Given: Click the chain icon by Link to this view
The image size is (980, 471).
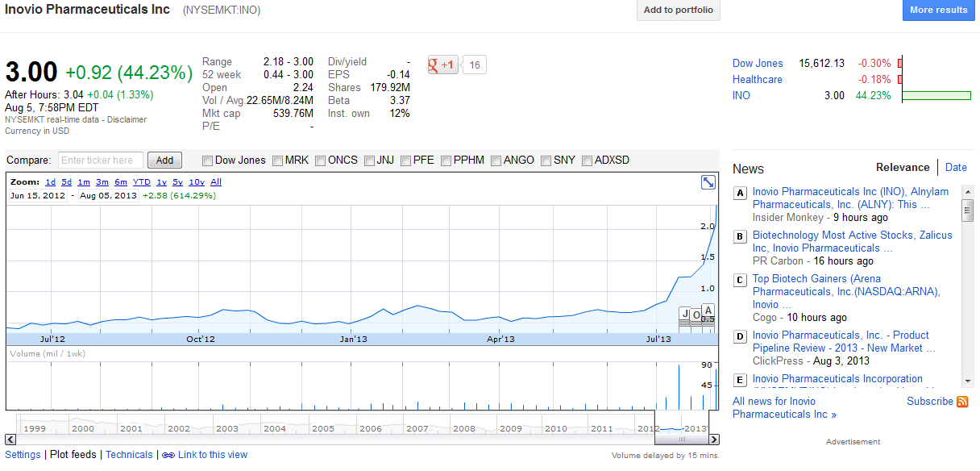Looking at the screenshot, I should coord(168,455).
